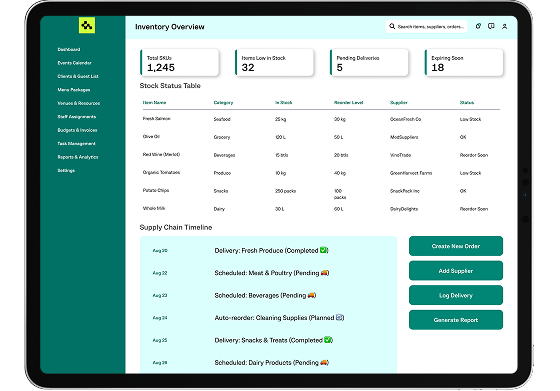The height and width of the screenshot is (391, 560).
Task: Sort the table by Supplier column header
Action: [x=399, y=102]
